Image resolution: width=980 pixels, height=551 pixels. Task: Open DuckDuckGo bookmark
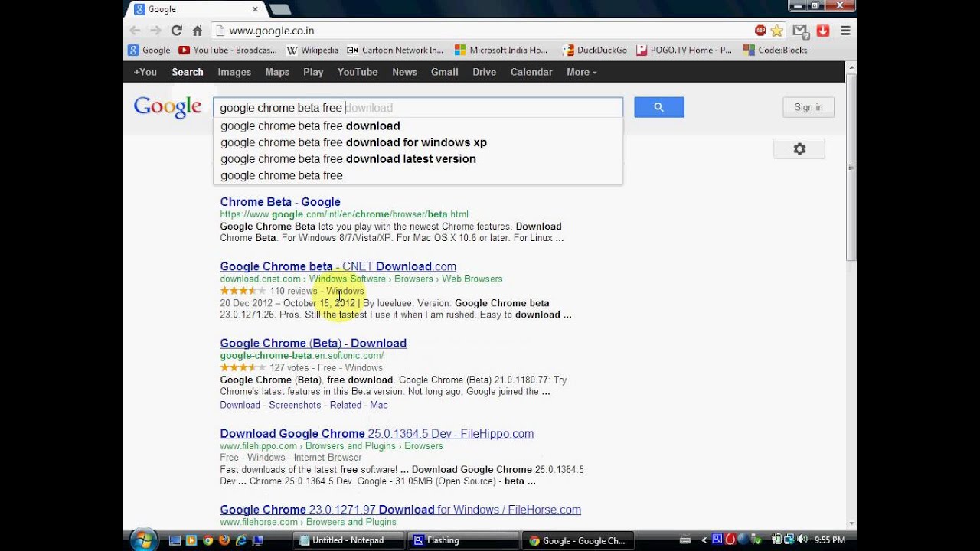click(x=595, y=50)
